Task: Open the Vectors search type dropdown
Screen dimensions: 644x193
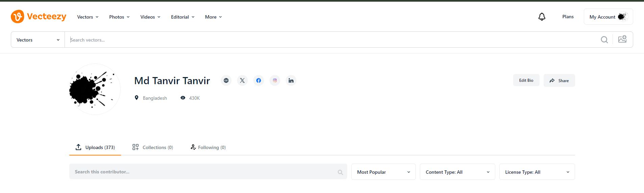Action: 38,40
